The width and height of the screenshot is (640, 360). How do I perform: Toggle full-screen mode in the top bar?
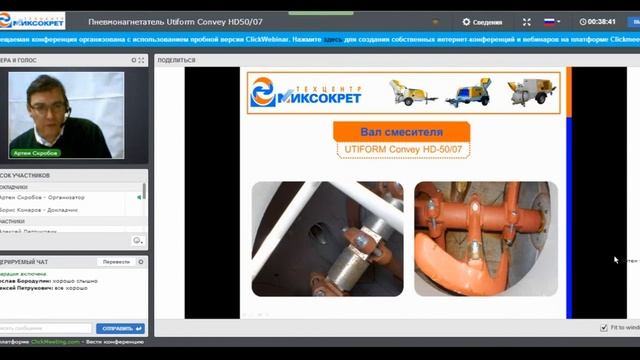527,22
